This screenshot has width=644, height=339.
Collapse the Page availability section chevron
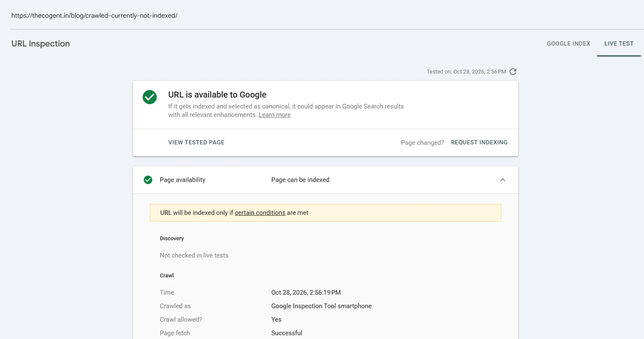pyautogui.click(x=503, y=180)
